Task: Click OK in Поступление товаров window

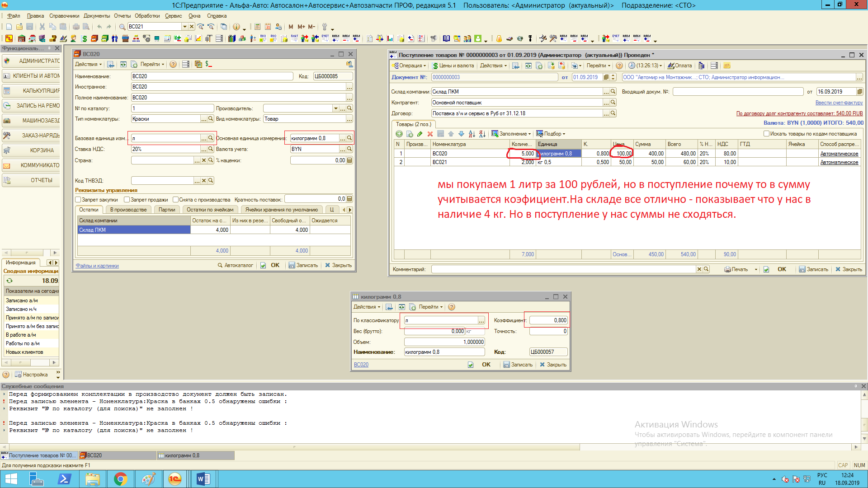Action: click(x=782, y=269)
